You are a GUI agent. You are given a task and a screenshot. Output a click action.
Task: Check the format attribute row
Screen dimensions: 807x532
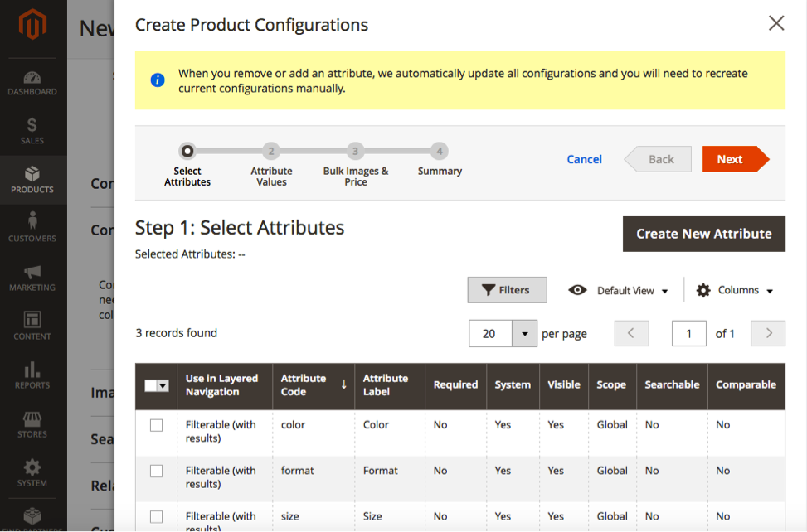[x=155, y=470]
